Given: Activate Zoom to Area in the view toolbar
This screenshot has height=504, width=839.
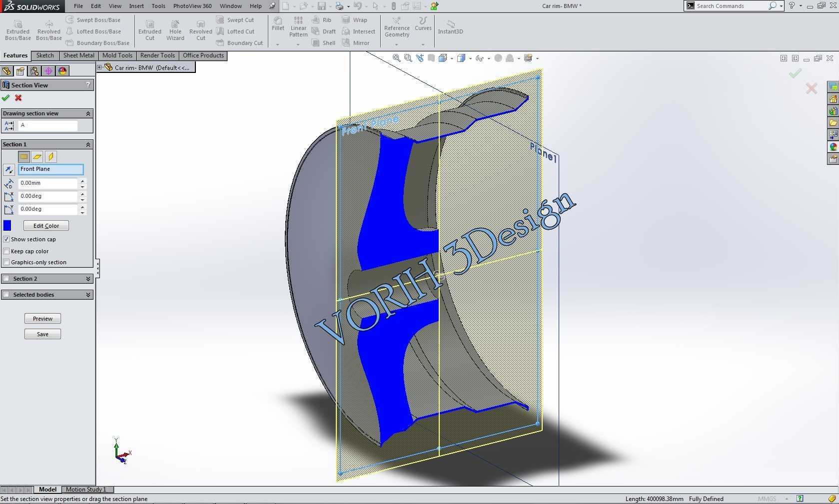Looking at the screenshot, I should click(x=408, y=58).
